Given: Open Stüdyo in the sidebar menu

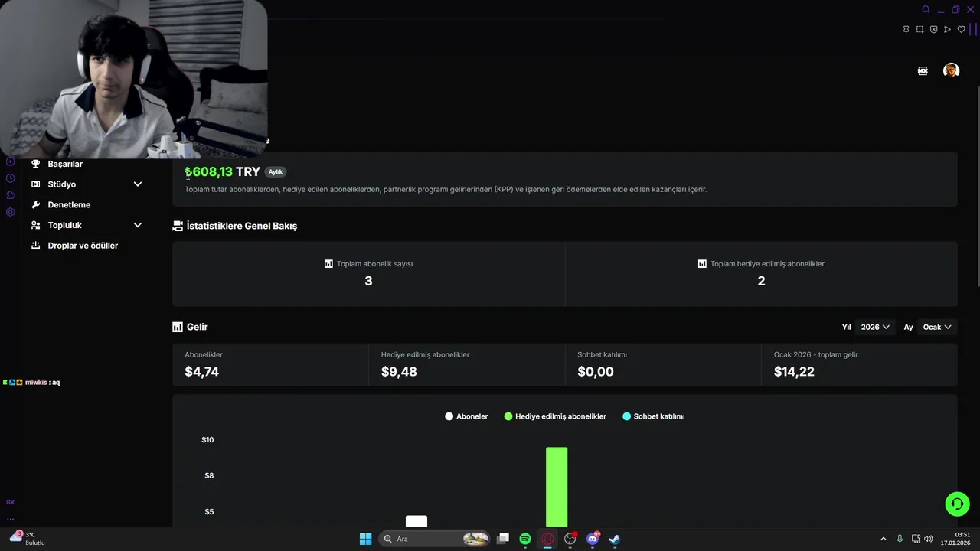Looking at the screenshot, I should click(x=62, y=184).
